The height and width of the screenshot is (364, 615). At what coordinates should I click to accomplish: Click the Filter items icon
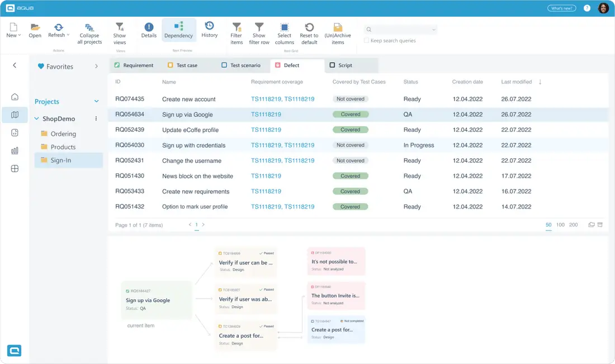tap(236, 31)
